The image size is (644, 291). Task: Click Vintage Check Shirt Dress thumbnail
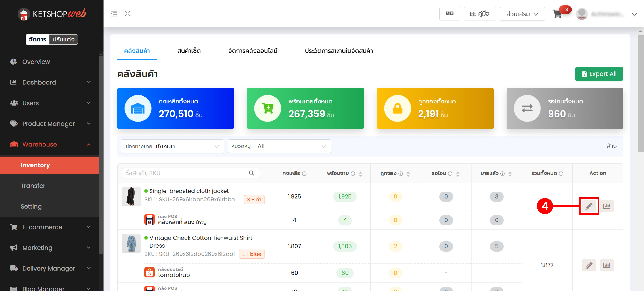click(x=131, y=244)
